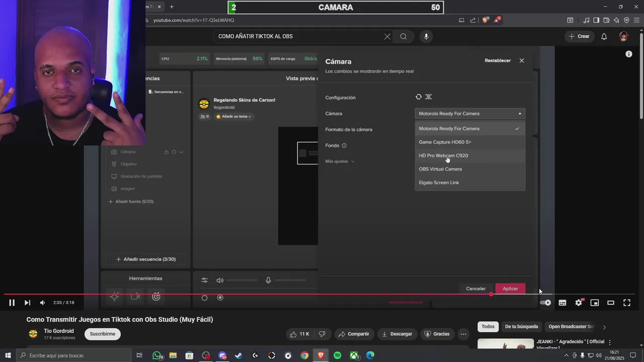Enter full screen mode
Screen dimensions: 644x362
(627, 303)
